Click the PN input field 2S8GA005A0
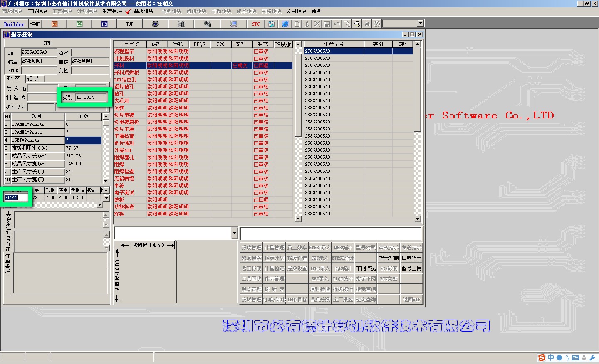Viewport: 599px width, 364px height. point(38,52)
